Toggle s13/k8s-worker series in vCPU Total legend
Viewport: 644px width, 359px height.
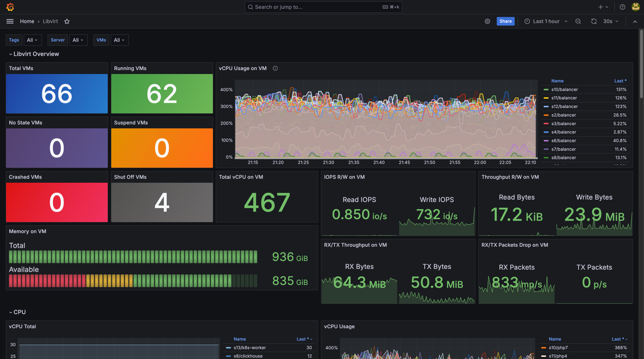pos(249,348)
